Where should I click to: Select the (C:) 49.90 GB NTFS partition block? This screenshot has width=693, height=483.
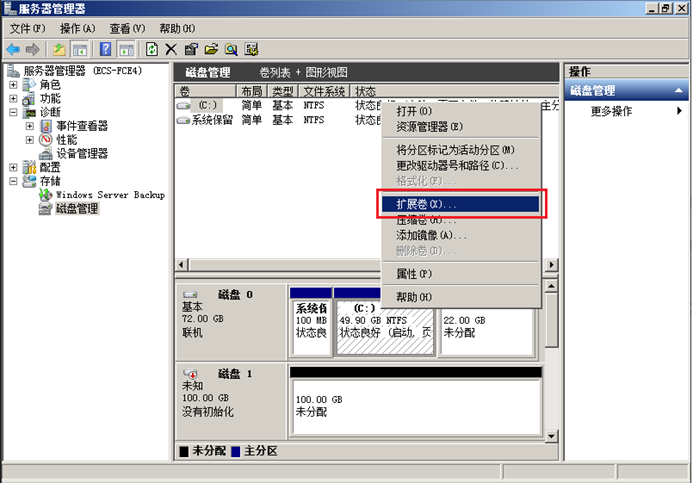385,327
